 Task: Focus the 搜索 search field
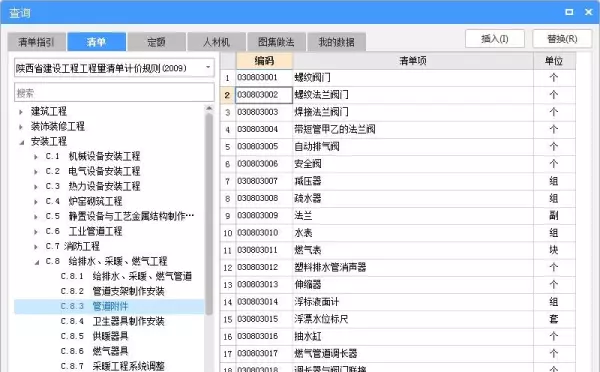pos(114,93)
